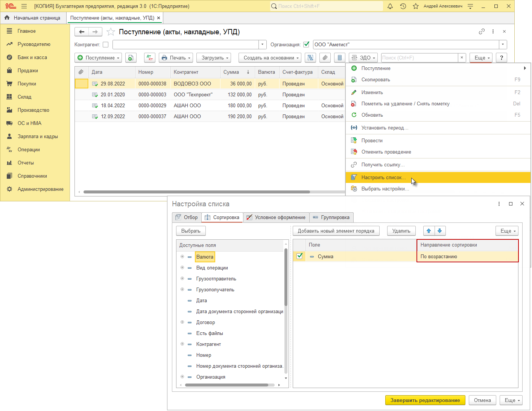The width and height of the screenshot is (532, 411).
Task: Open favorites star icon in title bar
Action: click(x=416, y=6)
